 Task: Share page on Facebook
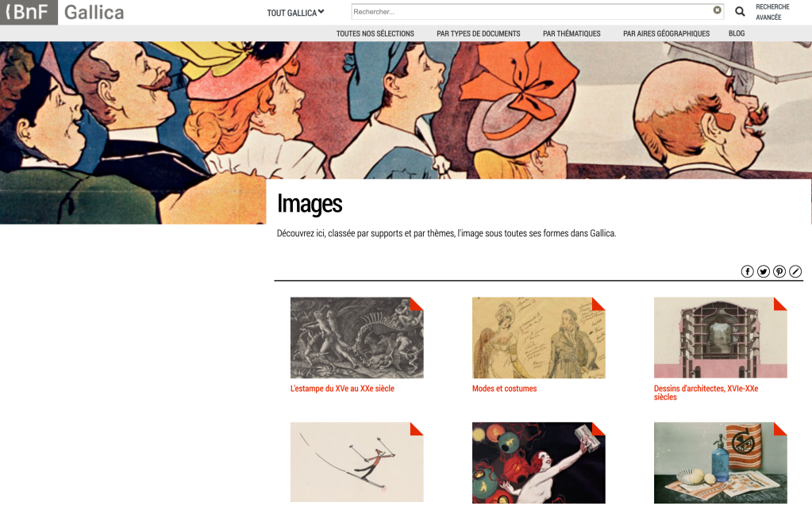(747, 271)
